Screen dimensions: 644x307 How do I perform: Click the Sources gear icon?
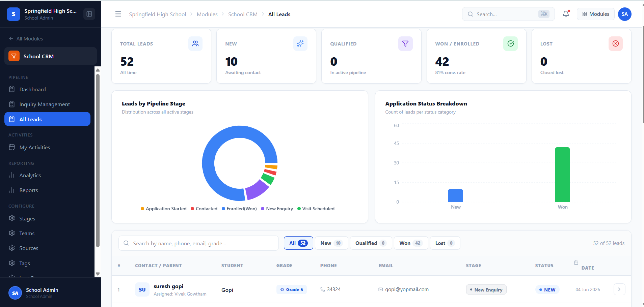coord(12,248)
